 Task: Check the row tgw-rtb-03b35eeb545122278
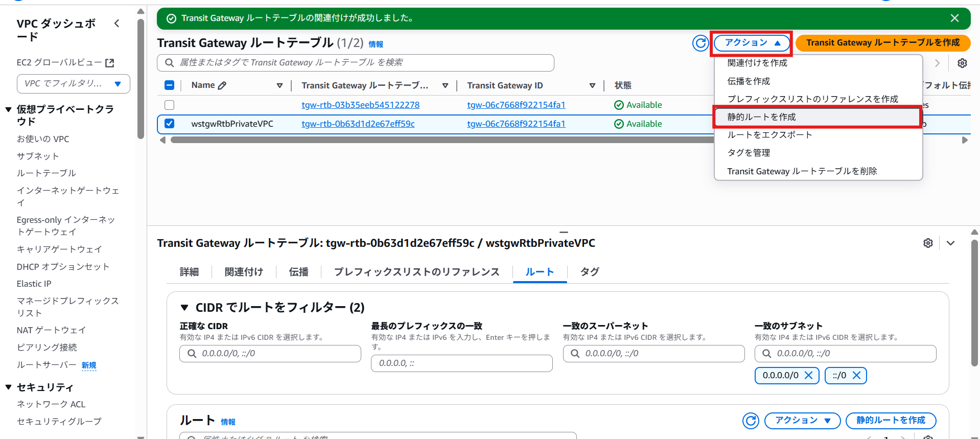point(170,105)
